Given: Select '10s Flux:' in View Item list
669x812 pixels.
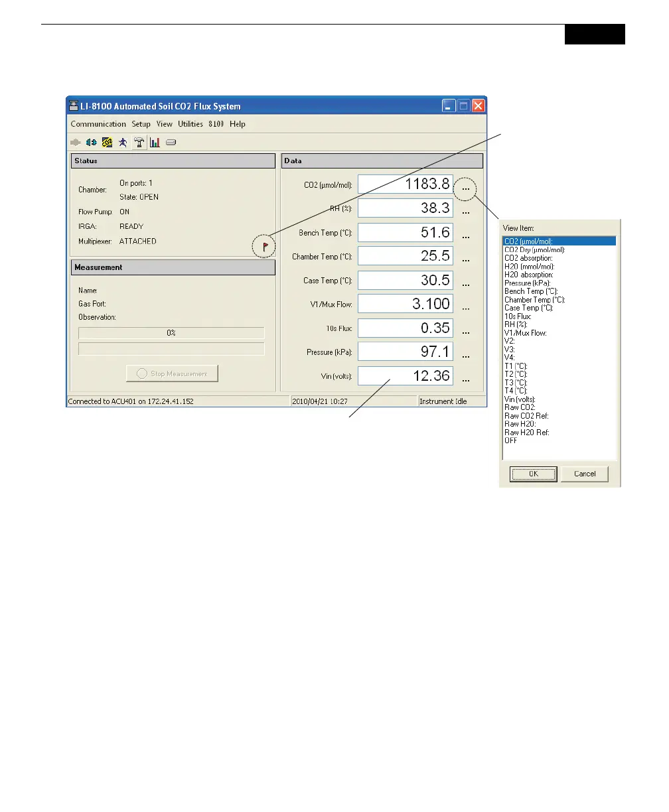Looking at the screenshot, I should [x=559, y=316].
